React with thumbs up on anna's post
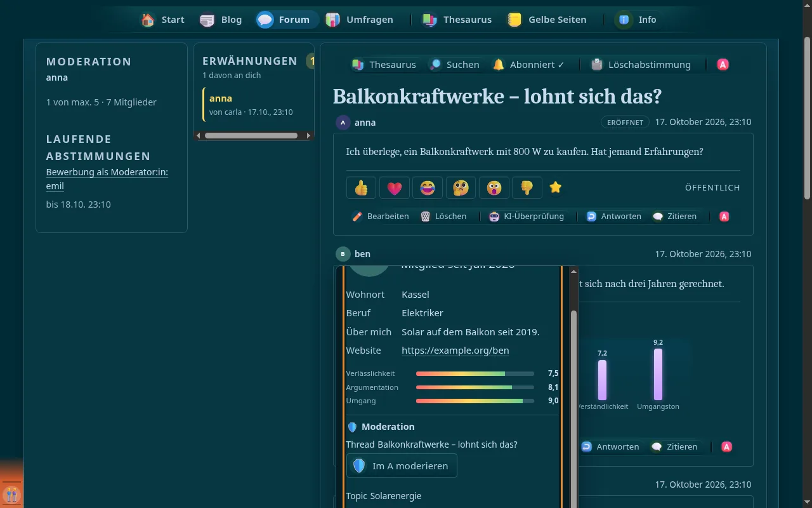Viewport: 812px width, 508px height. [362, 188]
